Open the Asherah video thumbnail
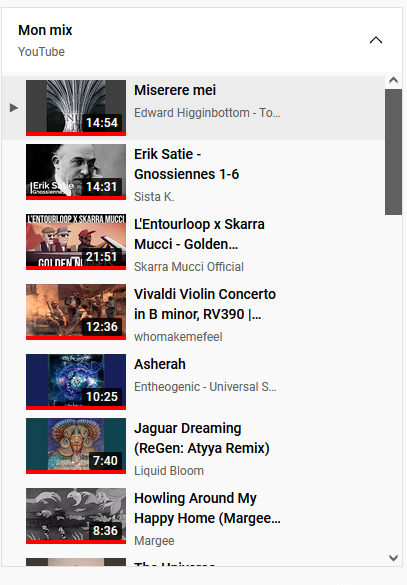The image size is (407, 585). click(76, 382)
